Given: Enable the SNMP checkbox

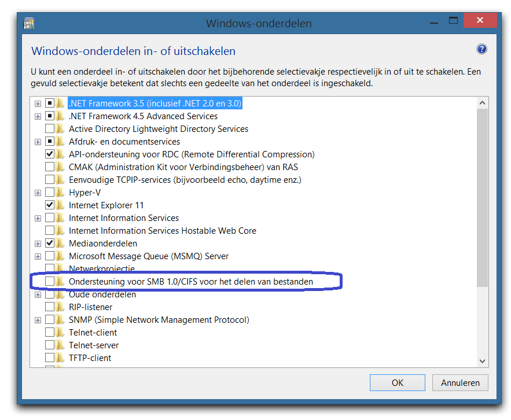Looking at the screenshot, I should 50,320.
